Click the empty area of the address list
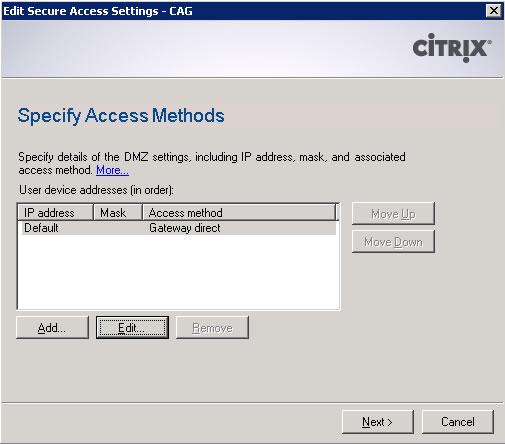Screen dimensions: 505x444 tap(179, 272)
